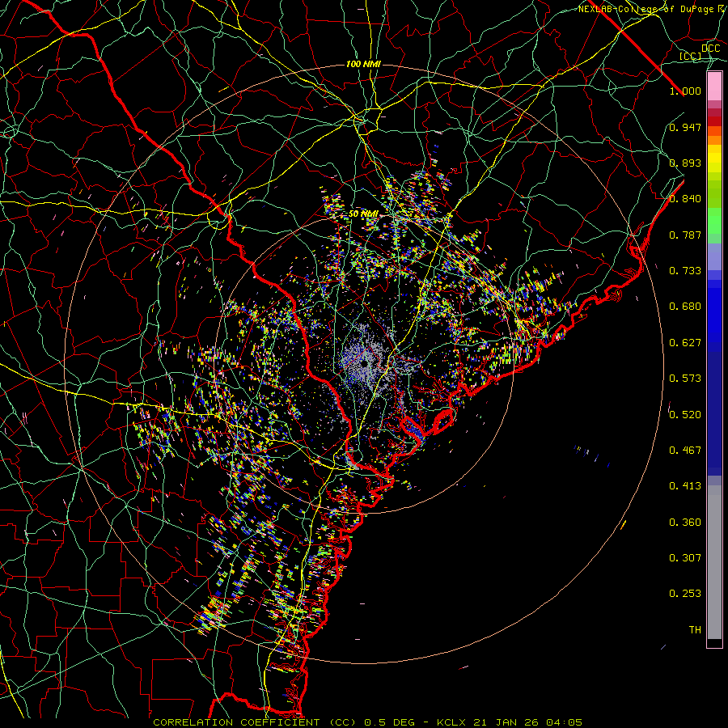Click the 0.467 scale value
The image size is (728, 728).
(x=685, y=451)
